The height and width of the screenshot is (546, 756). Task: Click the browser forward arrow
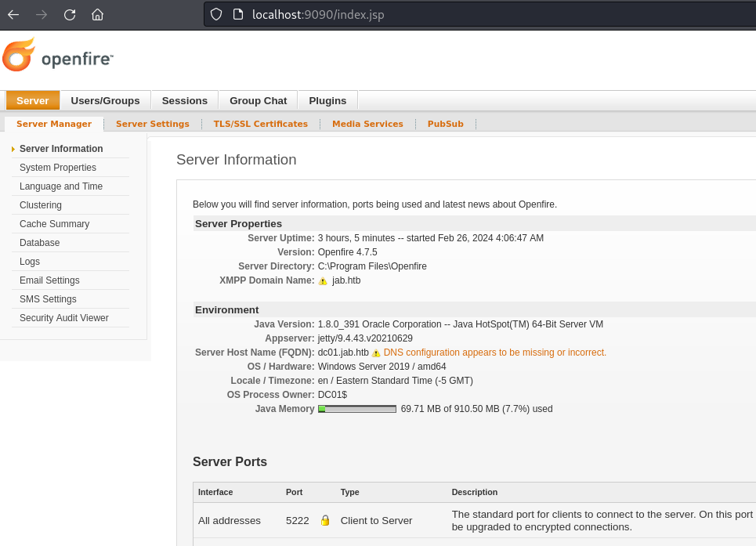point(42,15)
